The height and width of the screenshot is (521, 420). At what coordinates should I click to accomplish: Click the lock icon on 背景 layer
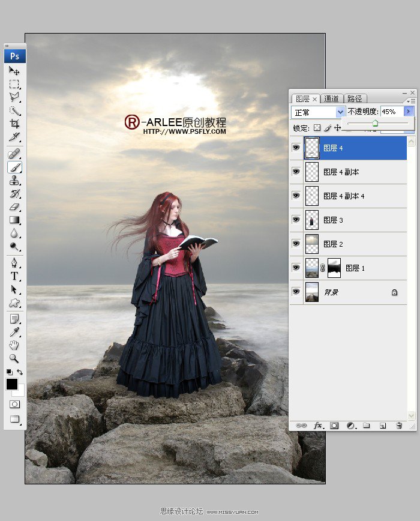394,292
